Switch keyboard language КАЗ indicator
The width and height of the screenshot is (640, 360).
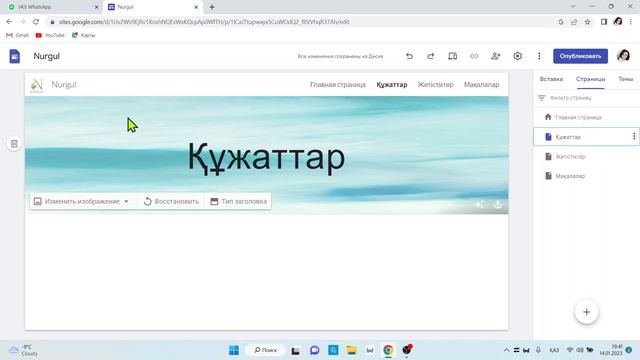tap(554, 350)
